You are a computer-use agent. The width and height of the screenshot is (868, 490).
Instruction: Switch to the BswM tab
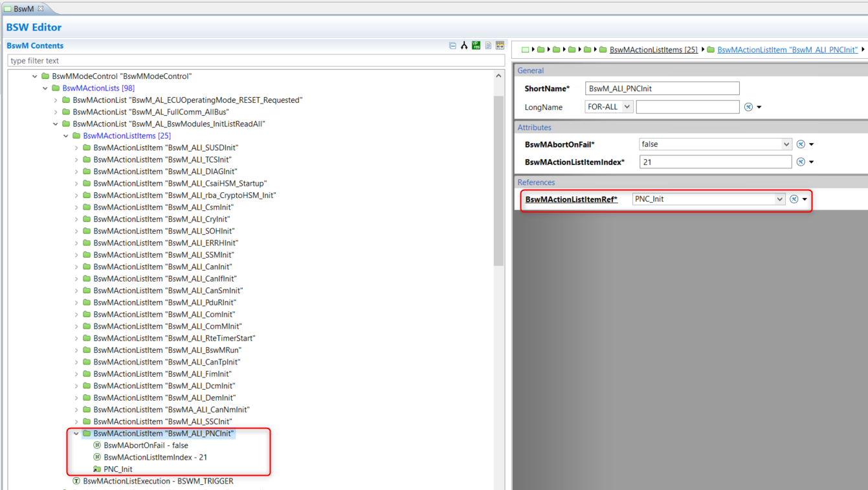click(x=23, y=8)
